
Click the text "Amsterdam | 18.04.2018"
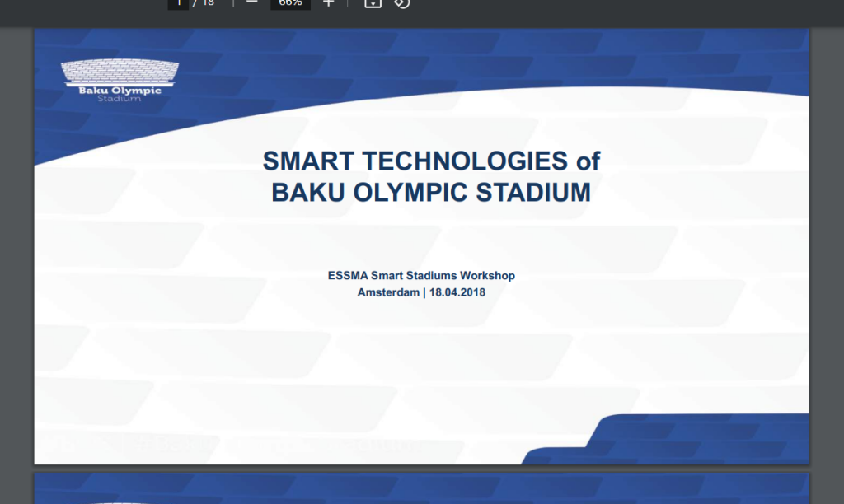421,292
